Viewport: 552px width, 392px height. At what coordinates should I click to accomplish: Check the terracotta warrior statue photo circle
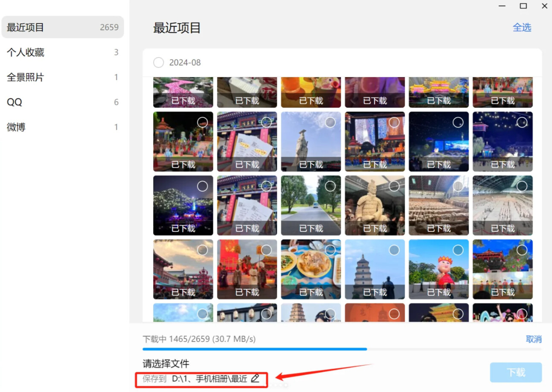coord(394,186)
